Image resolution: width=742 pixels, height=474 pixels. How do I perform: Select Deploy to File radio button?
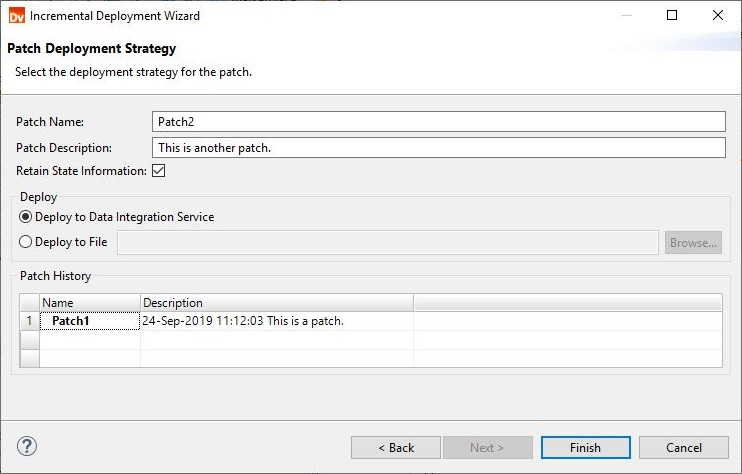(26, 242)
